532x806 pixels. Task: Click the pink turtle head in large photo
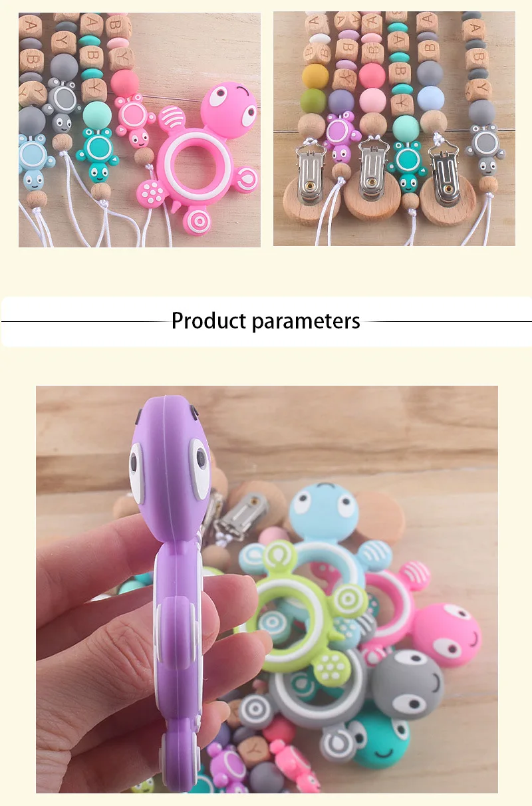pyautogui.click(x=448, y=632)
